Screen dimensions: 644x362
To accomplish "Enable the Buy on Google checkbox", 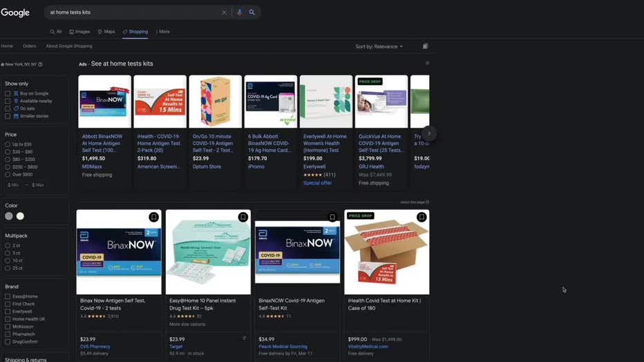I will [8, 93].
